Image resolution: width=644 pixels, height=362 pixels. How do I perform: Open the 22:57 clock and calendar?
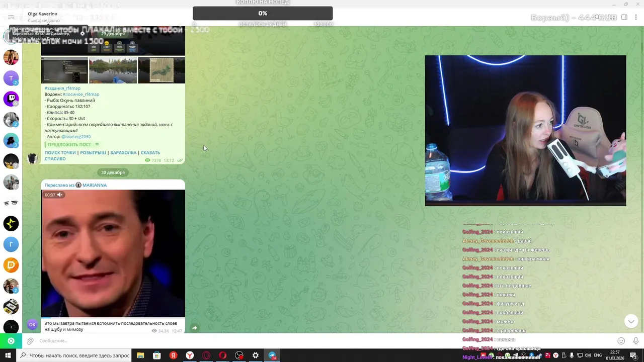click(x=615, y=355)
